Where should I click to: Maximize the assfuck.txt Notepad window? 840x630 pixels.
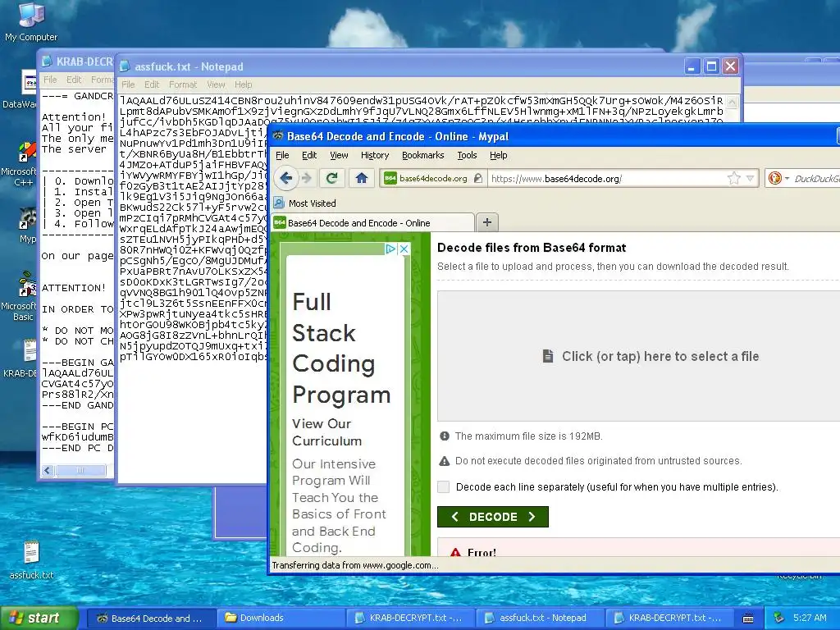pyautogui.click(x=711, y=66)
